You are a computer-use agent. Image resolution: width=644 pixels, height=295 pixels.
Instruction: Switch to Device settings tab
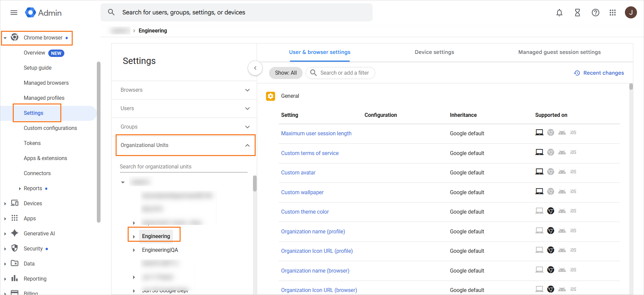pos(434,52)
